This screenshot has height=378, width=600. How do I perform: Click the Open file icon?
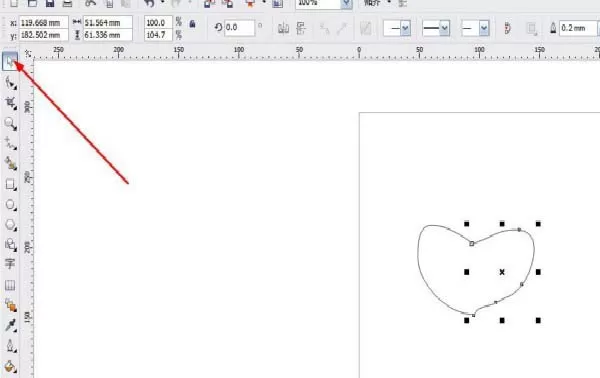[32, 3]
